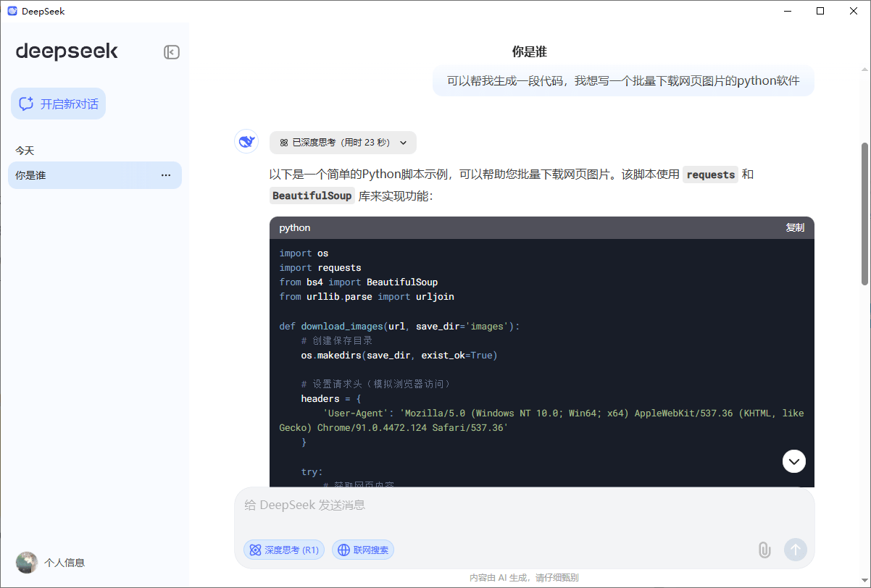
Task: Open options for chat 你是谁 via ellipsis icon
Action: pos(166,175)
